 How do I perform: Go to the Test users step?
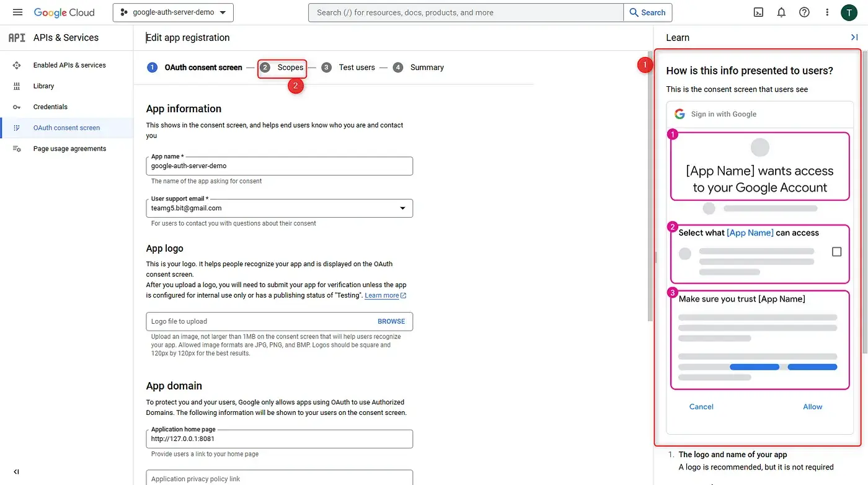coord(356,68)
